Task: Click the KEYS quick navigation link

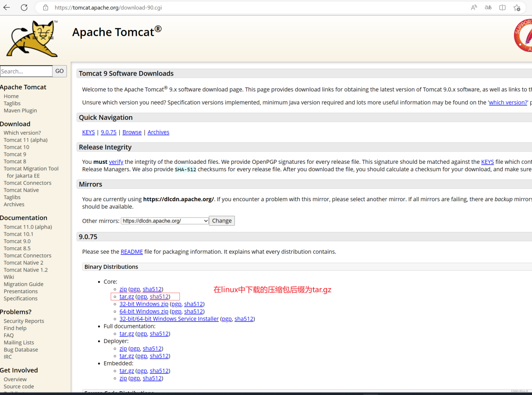Action: (x=89, y=132)
